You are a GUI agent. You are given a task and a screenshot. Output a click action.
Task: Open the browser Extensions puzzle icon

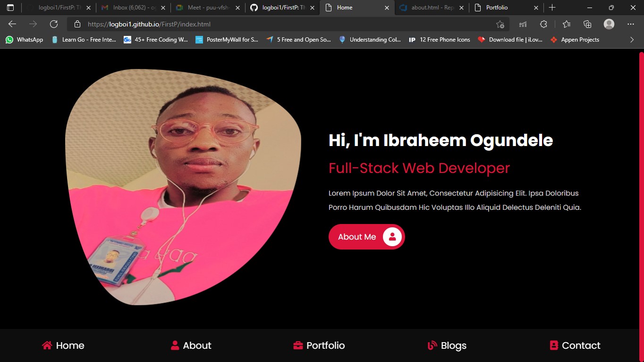tap(543, 24)
